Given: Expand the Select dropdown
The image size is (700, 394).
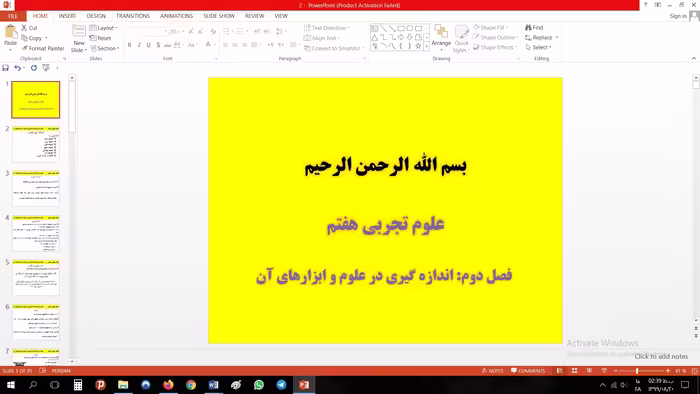Looking at the screenshot, I should [x=538, y=47].
